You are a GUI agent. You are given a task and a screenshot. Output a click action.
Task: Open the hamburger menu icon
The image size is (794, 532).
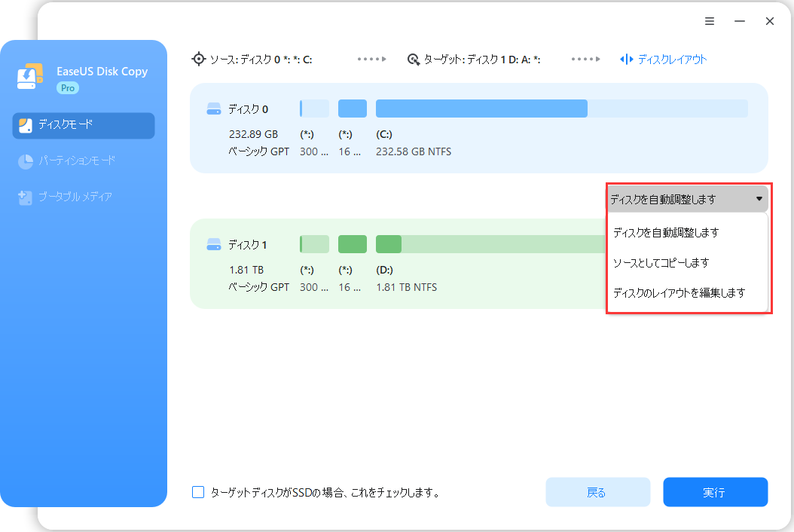710,21
